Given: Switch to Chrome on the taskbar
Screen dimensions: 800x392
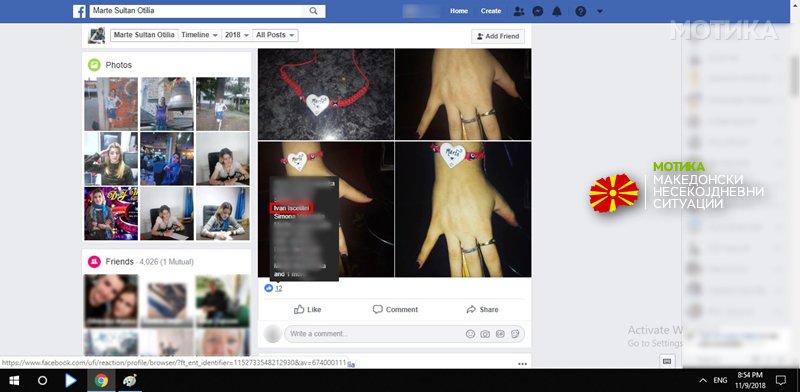Looking at the screenshot, I should pos(101,381).
